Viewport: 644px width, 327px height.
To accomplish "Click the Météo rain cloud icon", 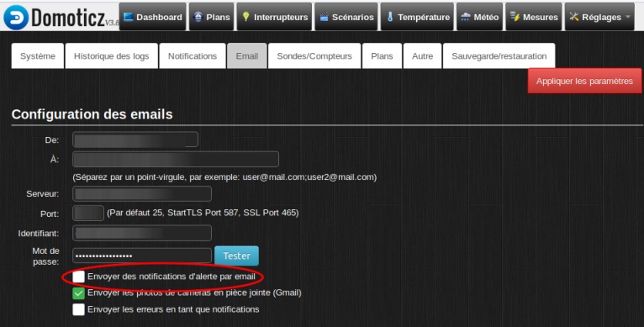I will tap(466, 17).
